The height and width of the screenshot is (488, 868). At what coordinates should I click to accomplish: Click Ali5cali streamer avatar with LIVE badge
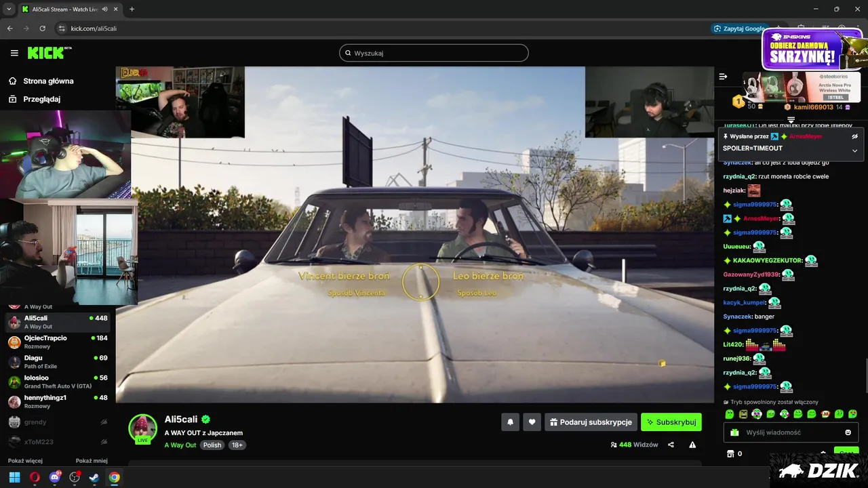pos(143,429)
